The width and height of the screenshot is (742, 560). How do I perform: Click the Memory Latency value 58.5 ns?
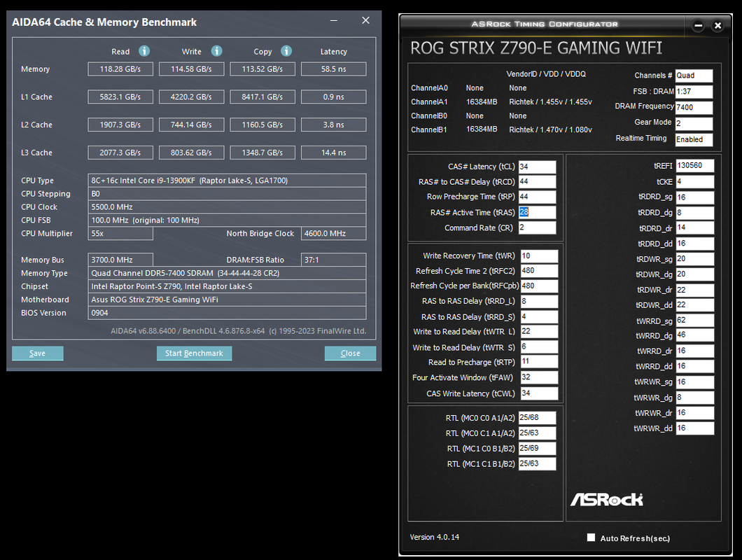click(334, 69)
